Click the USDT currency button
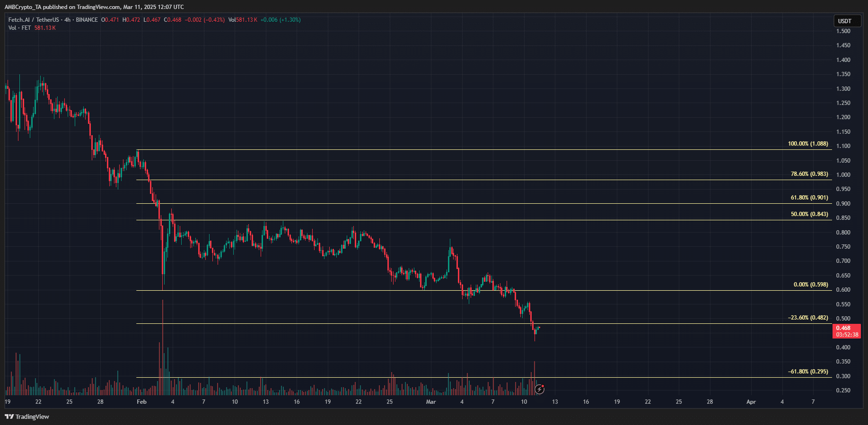The height and width of the screenshot is (425, 868). pos(847,21)
